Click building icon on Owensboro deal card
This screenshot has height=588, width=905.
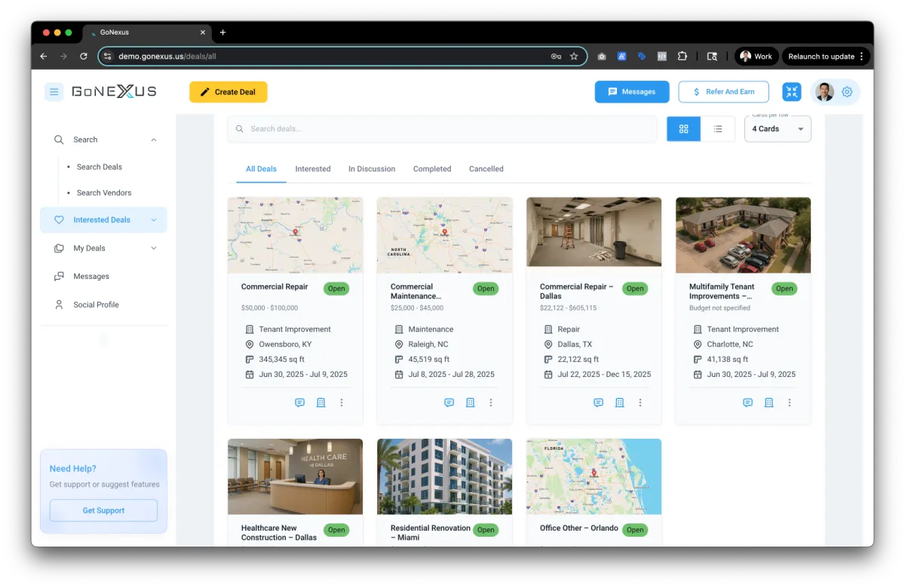321,403
